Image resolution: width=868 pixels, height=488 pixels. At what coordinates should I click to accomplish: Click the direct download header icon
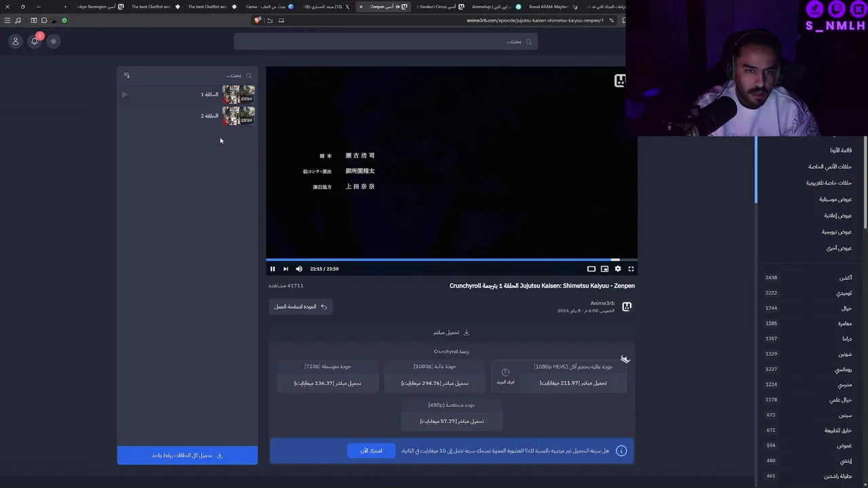coord(466,333)
